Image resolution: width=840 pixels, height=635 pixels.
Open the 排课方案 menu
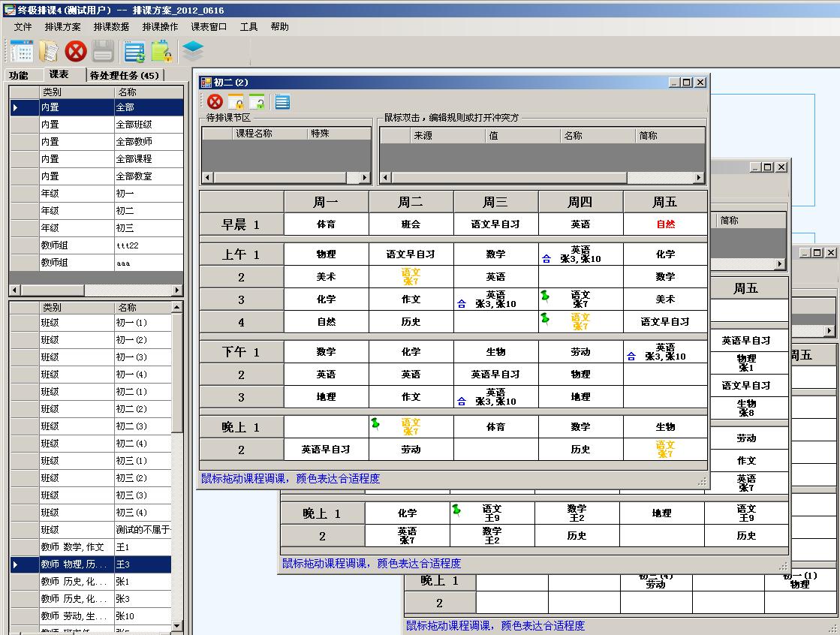62,27
